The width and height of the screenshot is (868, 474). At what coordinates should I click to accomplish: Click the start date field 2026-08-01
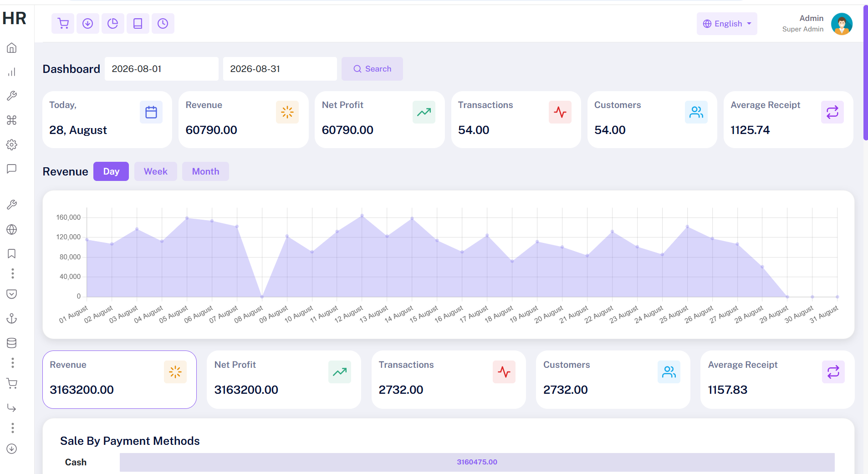point(162,69)
